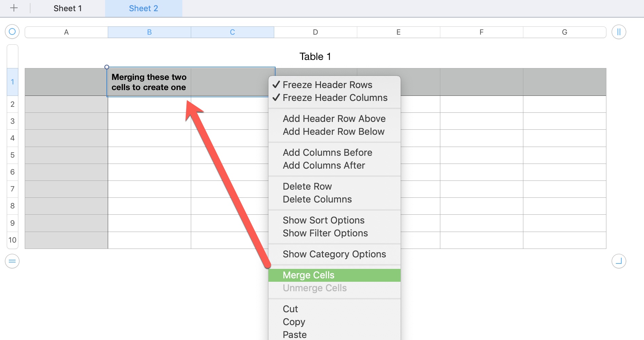Click Add Header Row Above

334,119
